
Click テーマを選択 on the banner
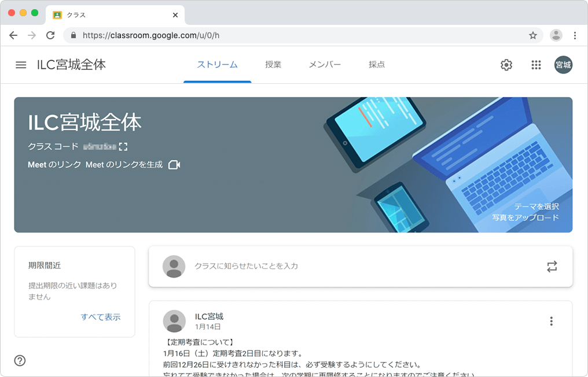(x=536, y=206)
